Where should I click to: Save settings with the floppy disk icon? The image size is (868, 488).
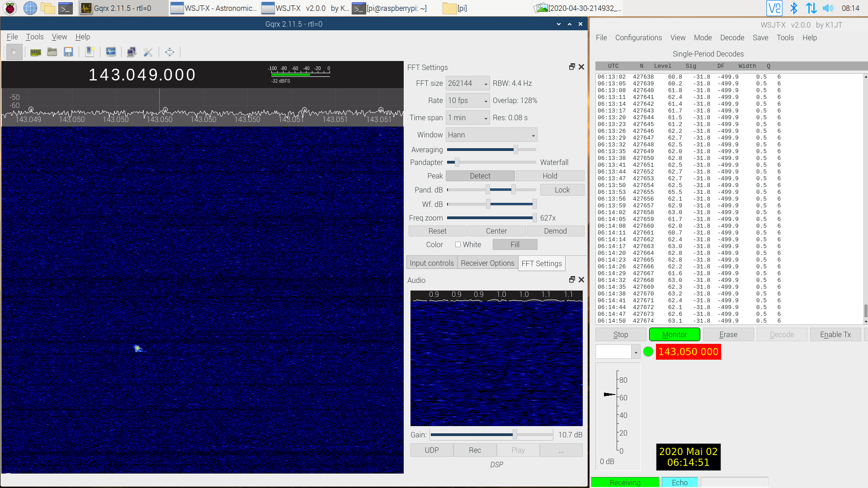tap(68, 52)
